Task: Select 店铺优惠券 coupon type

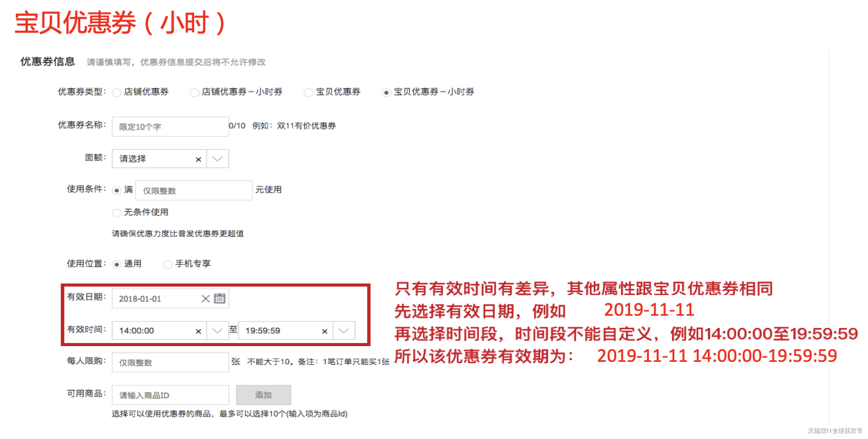Action: point(117,92)
